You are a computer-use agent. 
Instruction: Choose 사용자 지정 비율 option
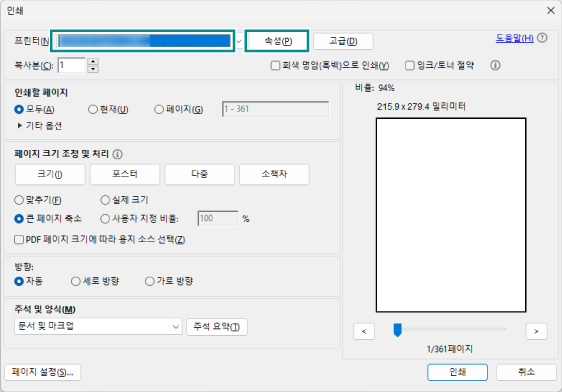pyautogui.click(x=105, y=219)
